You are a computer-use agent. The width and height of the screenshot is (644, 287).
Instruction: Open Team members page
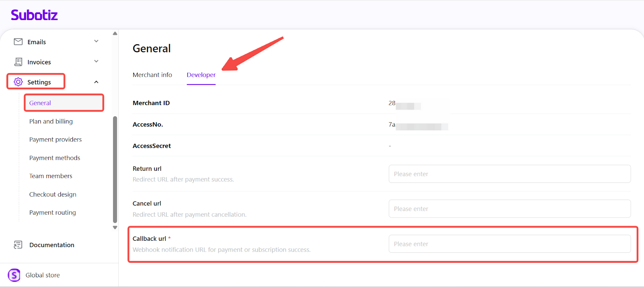coord(51,176)
